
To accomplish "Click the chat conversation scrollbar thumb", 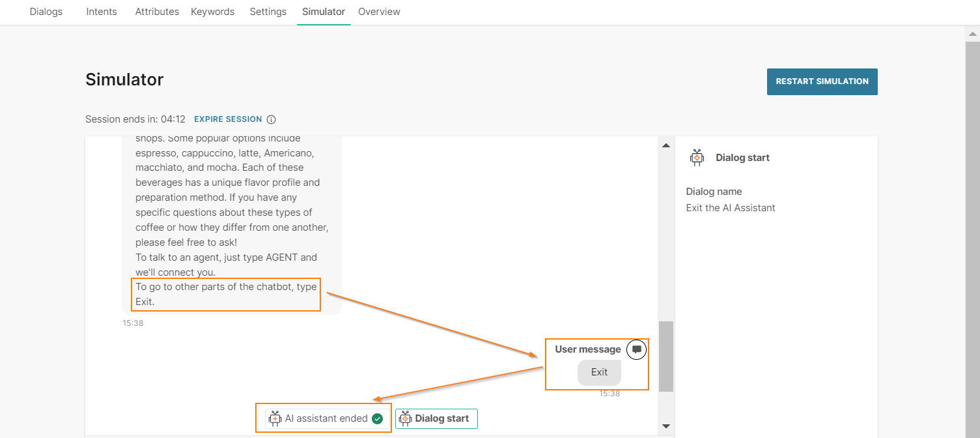I will point(665,356).
